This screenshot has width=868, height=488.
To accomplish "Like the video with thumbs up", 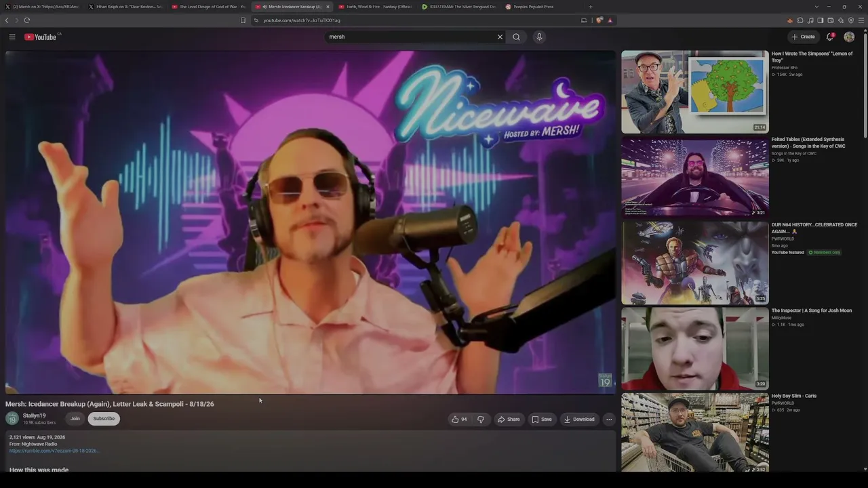I will (459, 419).
